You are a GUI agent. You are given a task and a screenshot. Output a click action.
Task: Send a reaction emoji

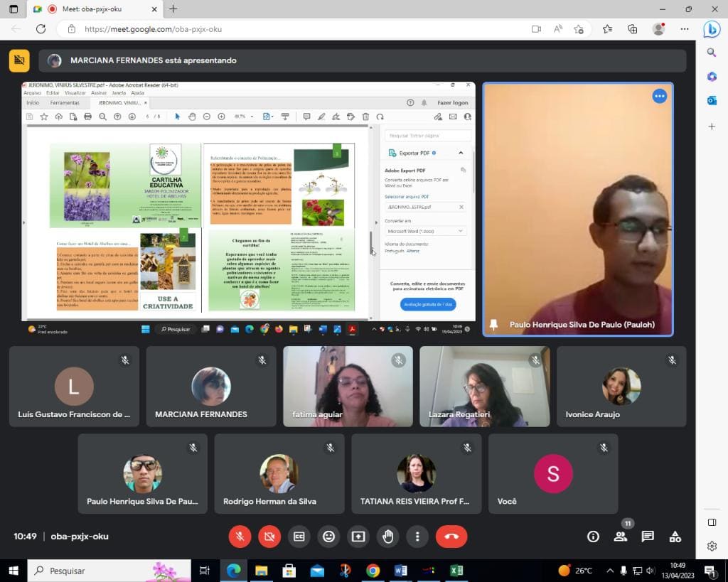328,537
